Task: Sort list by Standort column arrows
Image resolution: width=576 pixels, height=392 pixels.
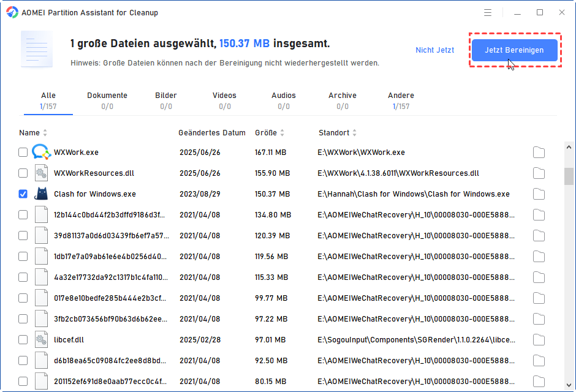Action: coord(355,133)
